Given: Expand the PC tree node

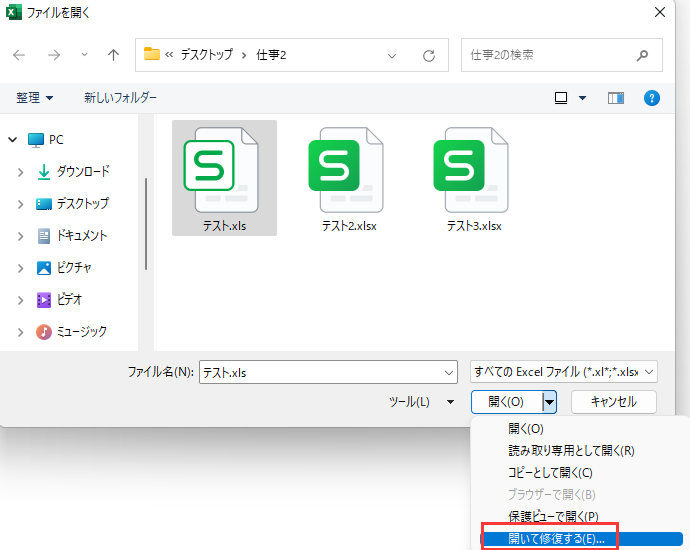Looking at the screenshot, I should pyautogui.click(x=14, y=140).
